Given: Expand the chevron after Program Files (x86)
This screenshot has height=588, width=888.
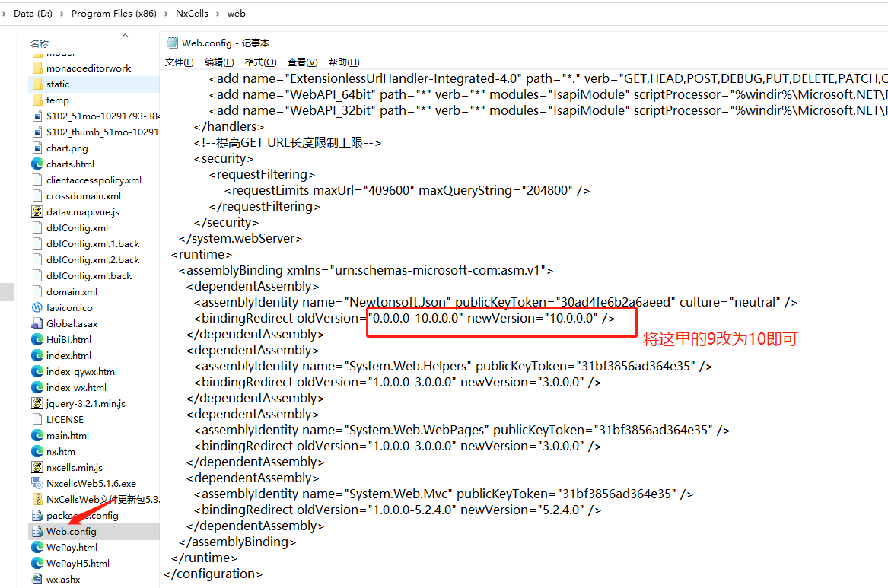Looking at the screenshot, I should [167, 13].
